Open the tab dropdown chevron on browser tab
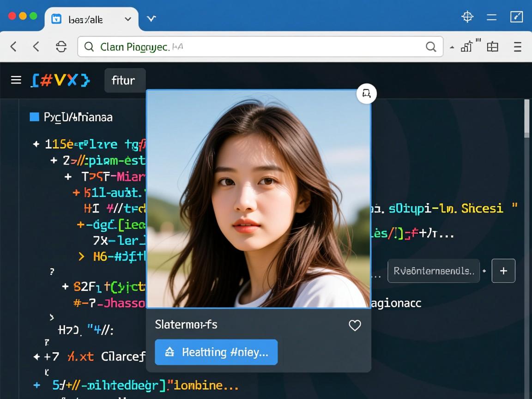The width and height of the screenshot is (532, 399). pos(128,19)
